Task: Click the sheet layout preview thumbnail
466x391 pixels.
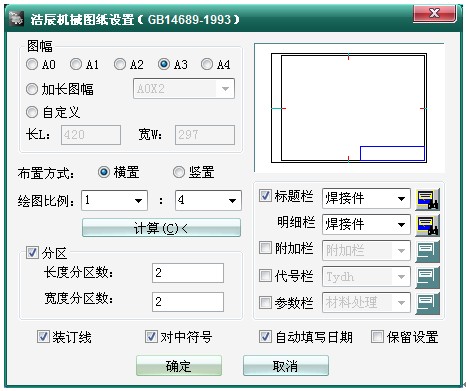Action: click(349, 108)
